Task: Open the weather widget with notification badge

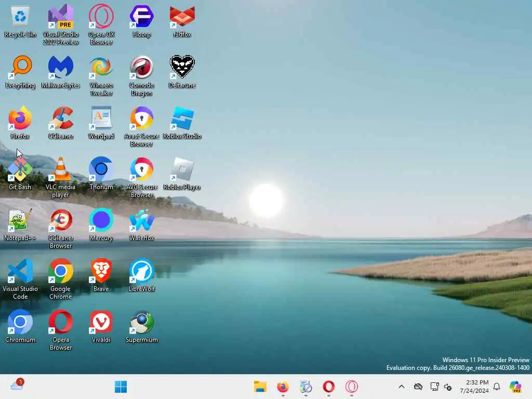Action: coord(17,385)
